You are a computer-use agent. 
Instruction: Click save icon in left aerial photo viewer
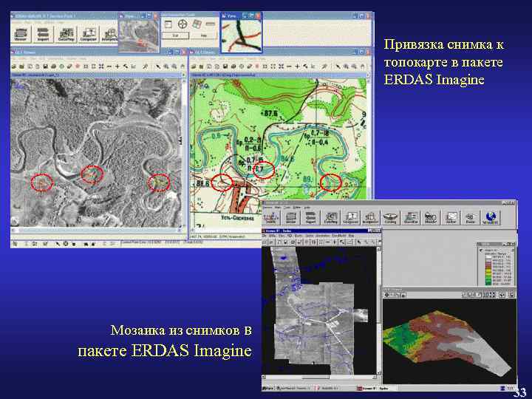pyautogui.click(x=45, y=66)
